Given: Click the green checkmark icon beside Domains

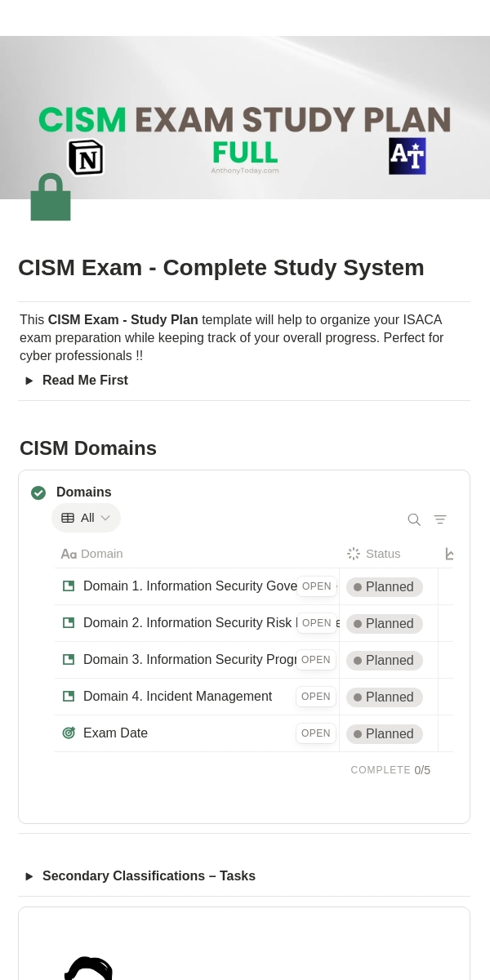Looking at the screenshot, I should pos(38,492).
